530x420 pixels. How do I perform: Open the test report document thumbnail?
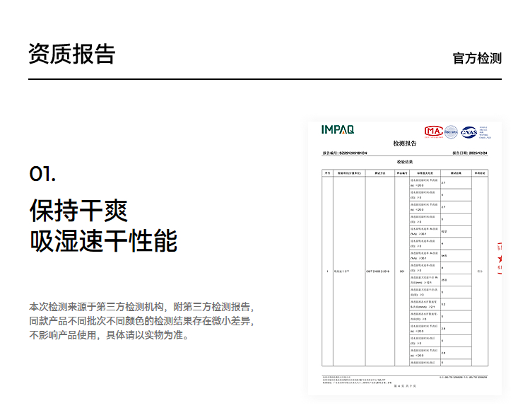405,258
